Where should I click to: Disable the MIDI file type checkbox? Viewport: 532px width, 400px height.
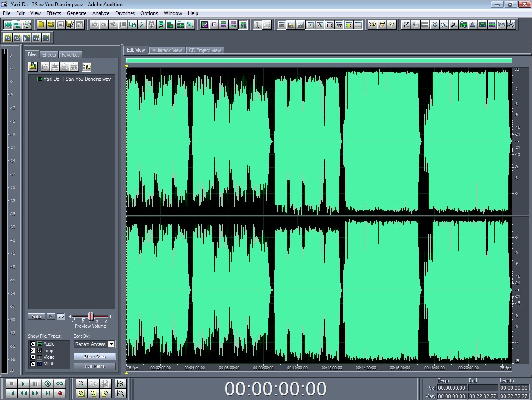click(x=33, y=364)
